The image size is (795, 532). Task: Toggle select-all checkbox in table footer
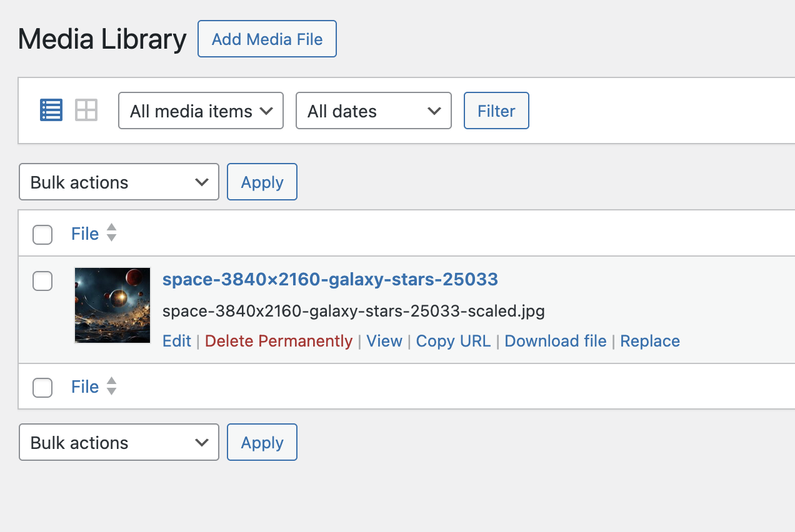click(x=42, y=388)
